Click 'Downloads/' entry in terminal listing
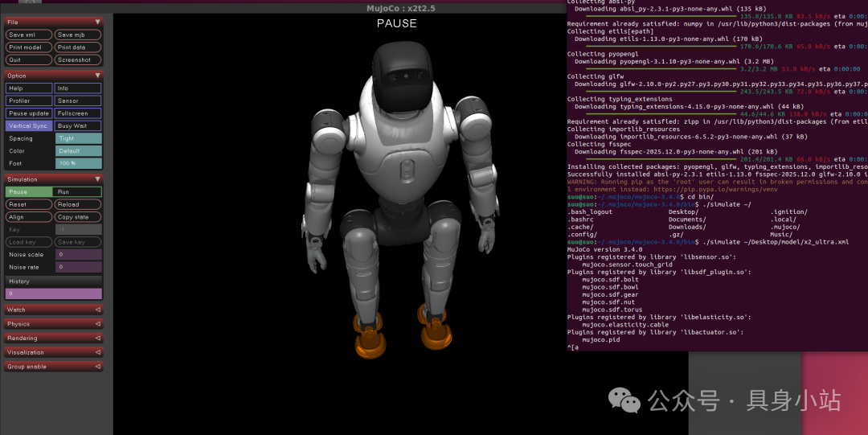Viewport: 868px width, 435px height. click(x=687, y=227)
